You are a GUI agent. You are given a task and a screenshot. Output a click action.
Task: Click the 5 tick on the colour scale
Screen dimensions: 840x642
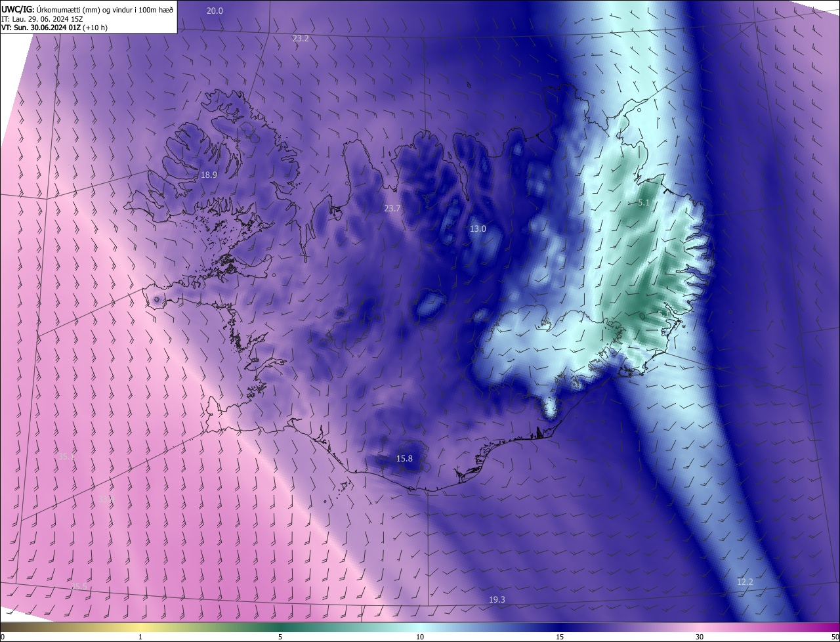pyautogui.click(x=280, y=637)
